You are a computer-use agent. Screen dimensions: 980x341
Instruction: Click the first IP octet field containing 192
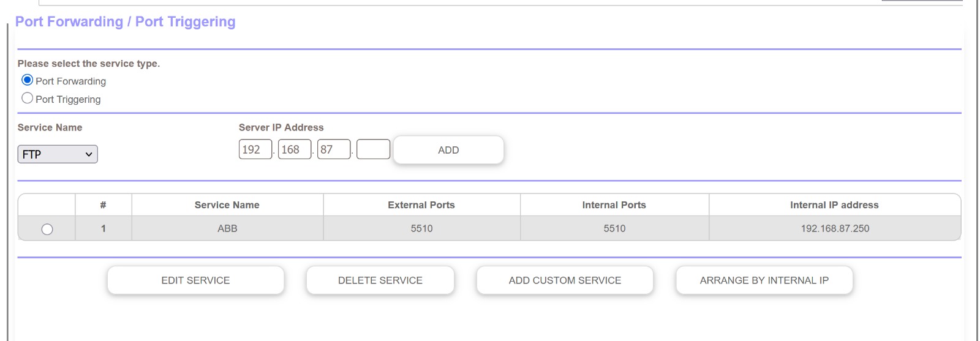coord(255,149)
